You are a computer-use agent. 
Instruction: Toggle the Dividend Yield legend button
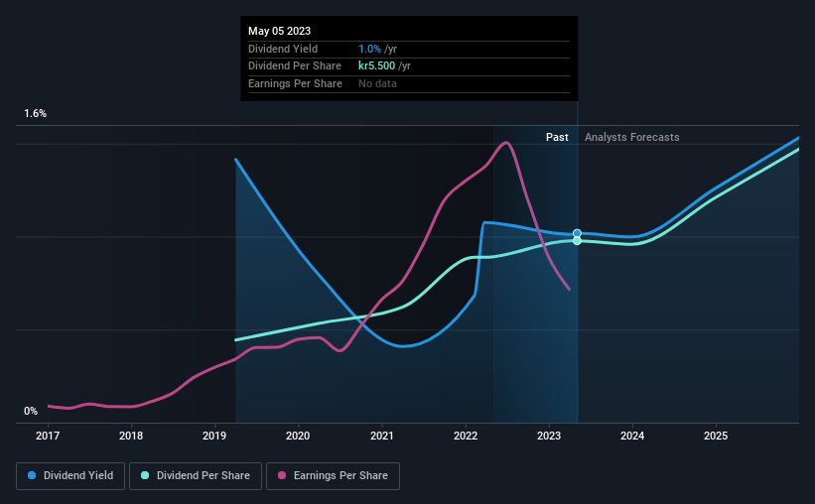70,476
